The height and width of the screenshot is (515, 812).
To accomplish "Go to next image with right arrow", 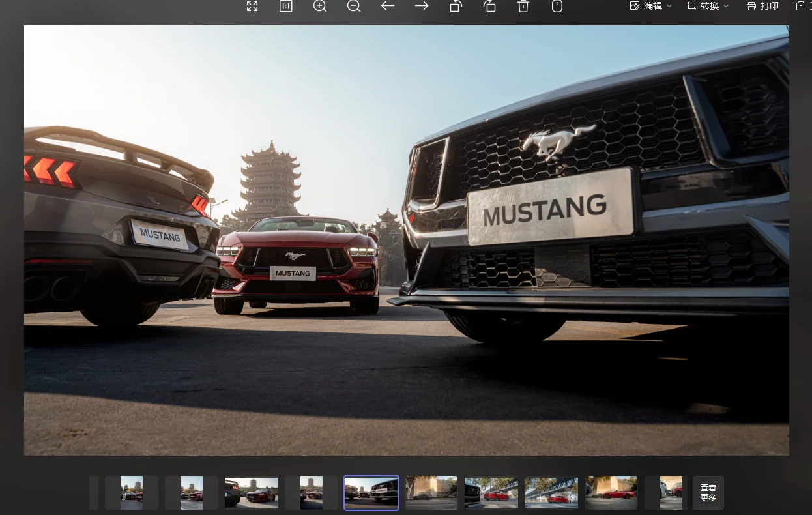I will click(422, 6).
